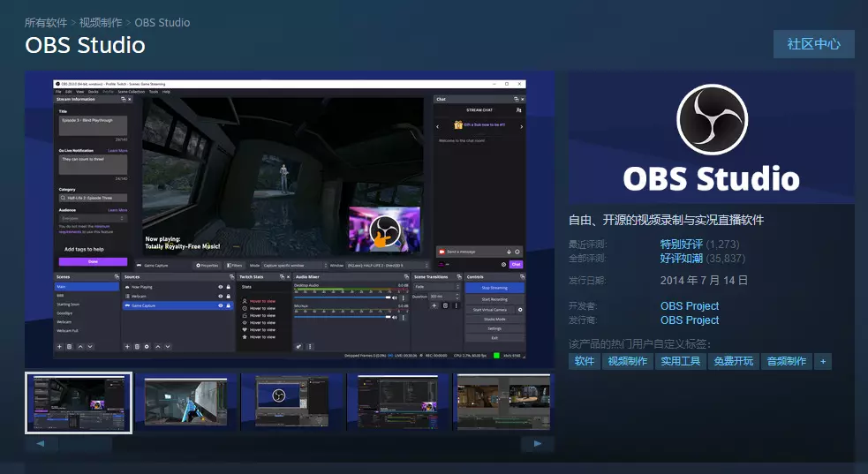Open the Fade transition dropdown

[x=437, y=287]
